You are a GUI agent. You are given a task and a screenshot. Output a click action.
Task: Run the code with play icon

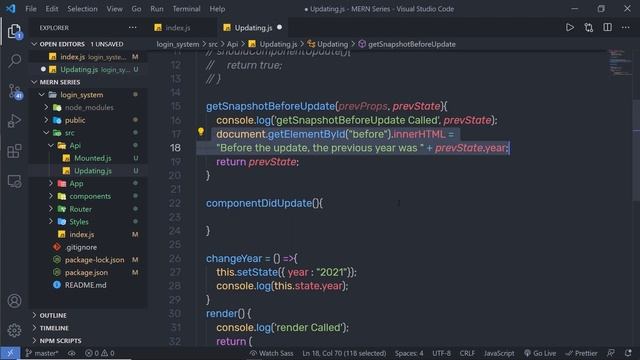[569, 27]
